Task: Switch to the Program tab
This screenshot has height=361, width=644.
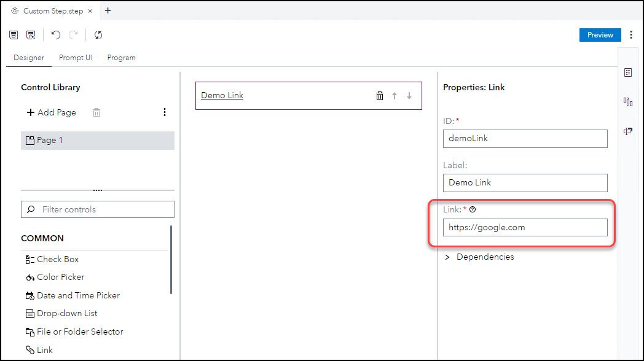Action: coord(120,57)
